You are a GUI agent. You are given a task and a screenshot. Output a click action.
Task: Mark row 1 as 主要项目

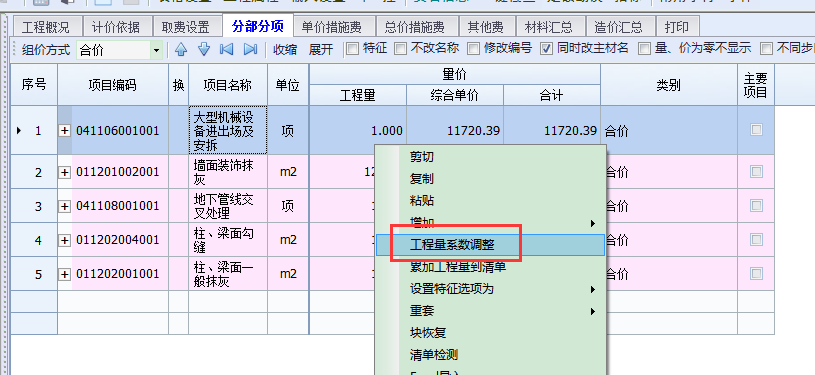click(x=756, y=130)
